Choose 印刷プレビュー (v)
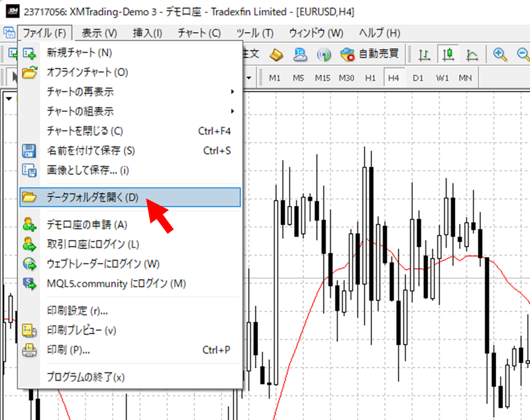Viewport: 530px width, 420px height. point(130,330)
